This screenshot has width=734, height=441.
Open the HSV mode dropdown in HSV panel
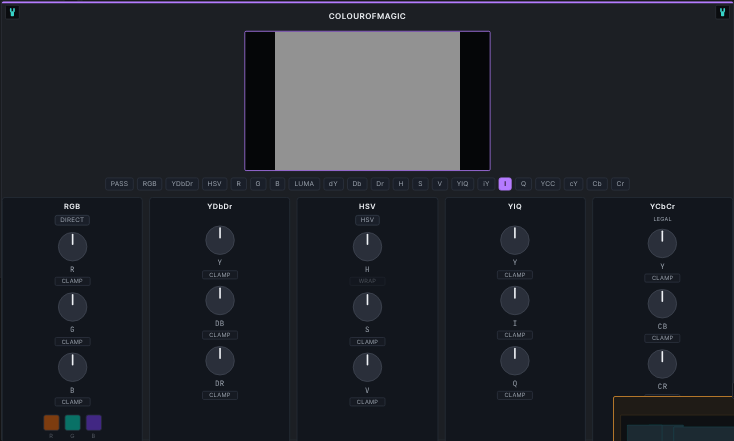367,220
